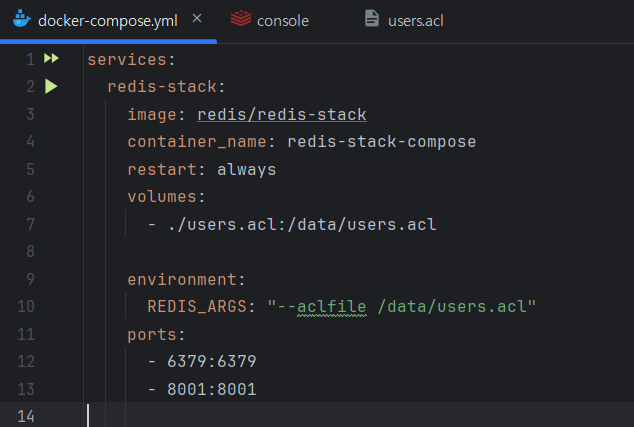Click line number 14 in the gutter
The width and height of the screenshot is (634, 427).
pyautogui.click(x=26, y=416)
